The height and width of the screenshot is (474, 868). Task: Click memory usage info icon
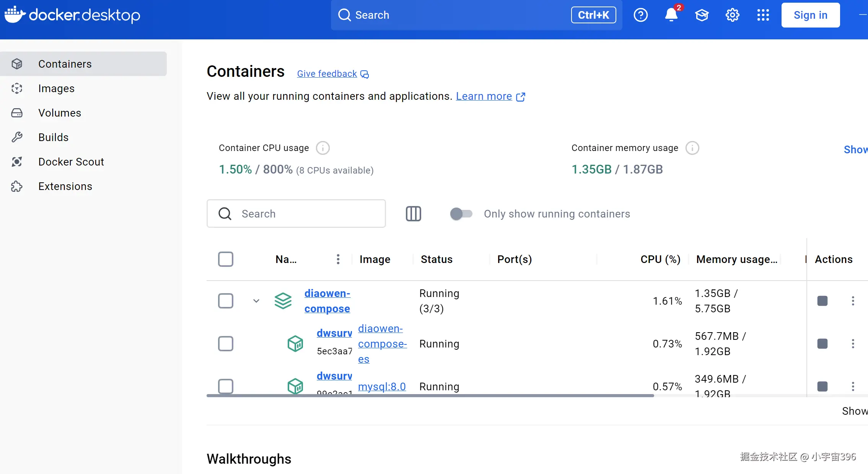click(x=692, y=148)
